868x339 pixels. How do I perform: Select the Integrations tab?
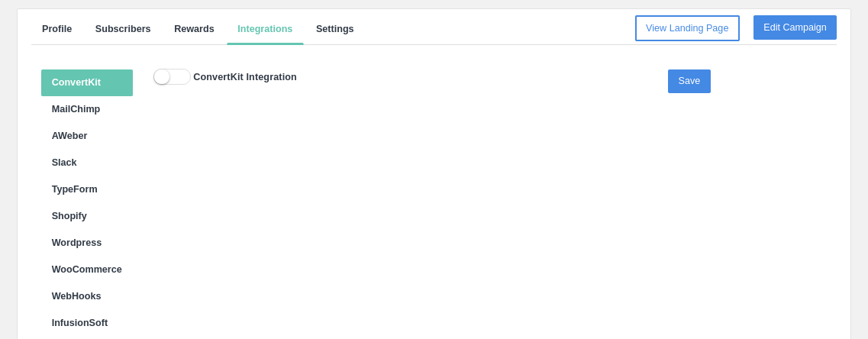[x=265, y=29]
